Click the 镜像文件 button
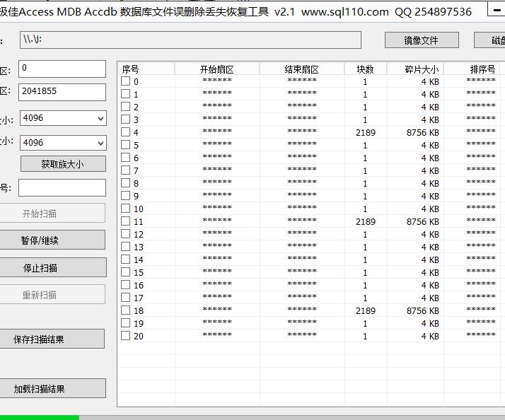505x420 pixels. (x=422, y=40)
